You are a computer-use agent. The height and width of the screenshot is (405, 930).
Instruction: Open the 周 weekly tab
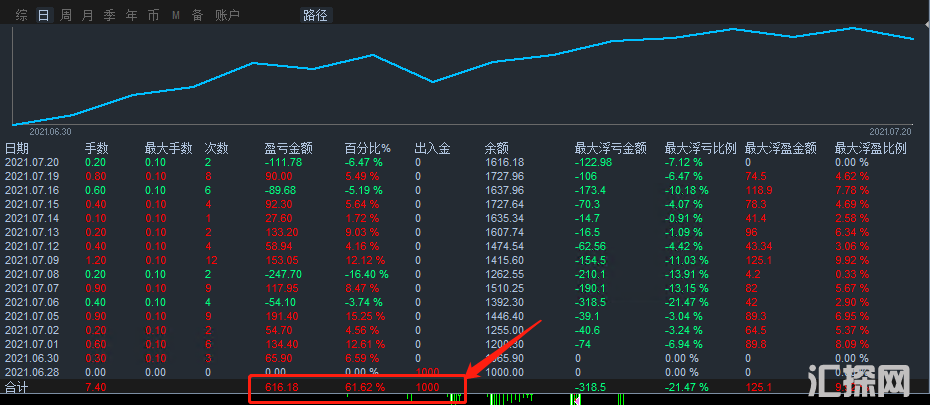click(65, 15)
